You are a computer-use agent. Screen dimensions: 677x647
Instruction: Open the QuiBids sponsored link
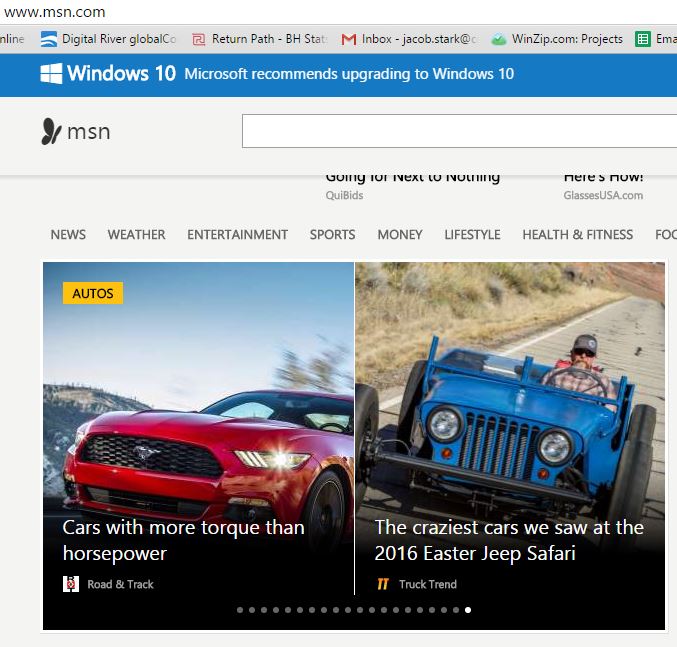344,196
